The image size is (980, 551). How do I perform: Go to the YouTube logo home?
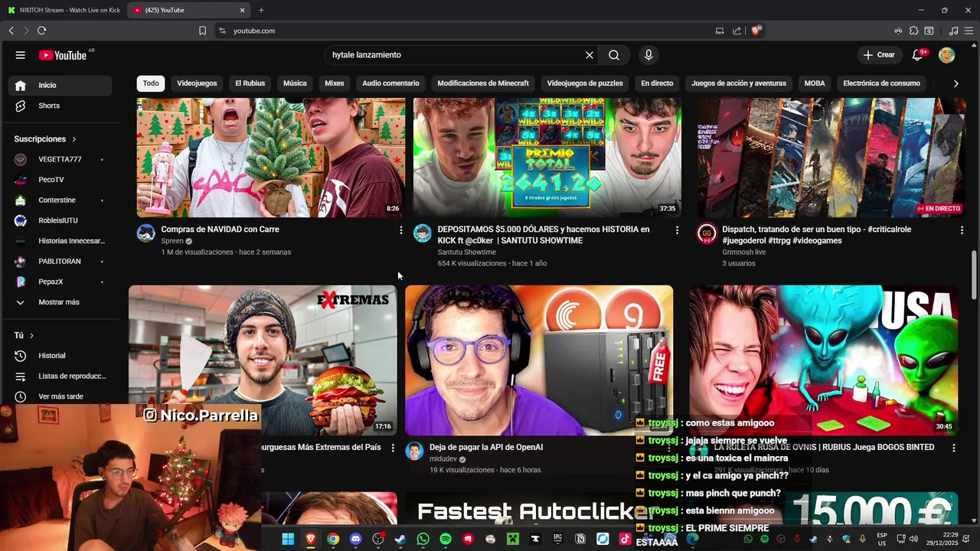[x=63, y=55]
